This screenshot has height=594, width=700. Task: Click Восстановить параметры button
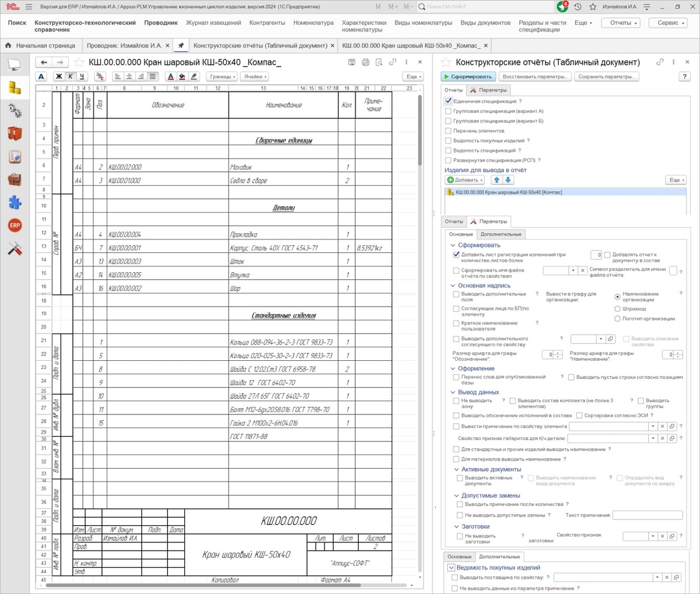click(534, 76)
